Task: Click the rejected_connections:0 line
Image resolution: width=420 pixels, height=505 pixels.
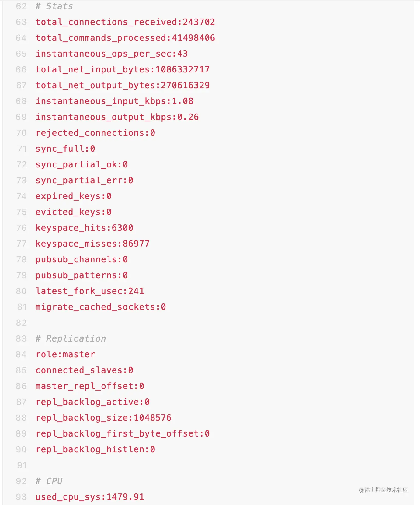Action: (95, 133)
